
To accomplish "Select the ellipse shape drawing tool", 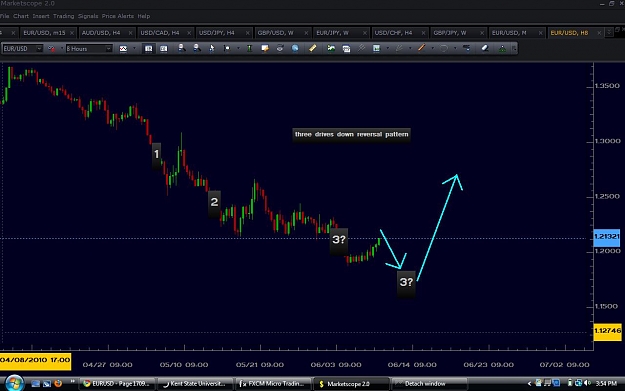I will point(444,48).
